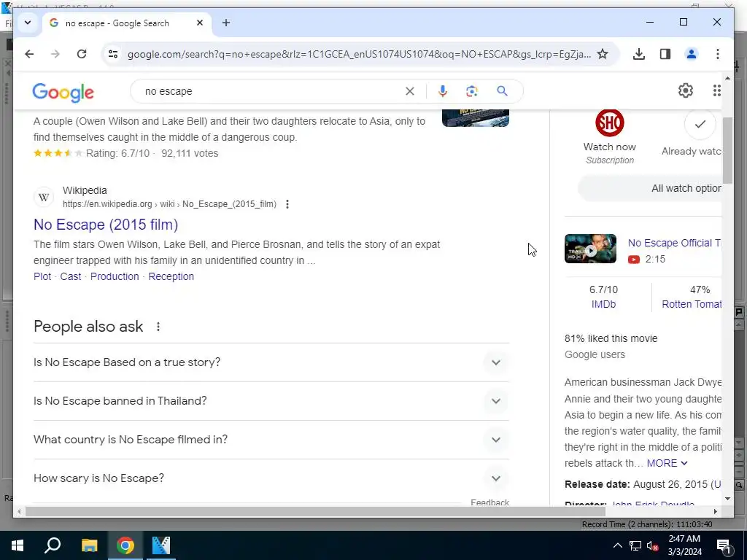Search by image with Google Lens icon
747x560 pixels.
472,91
